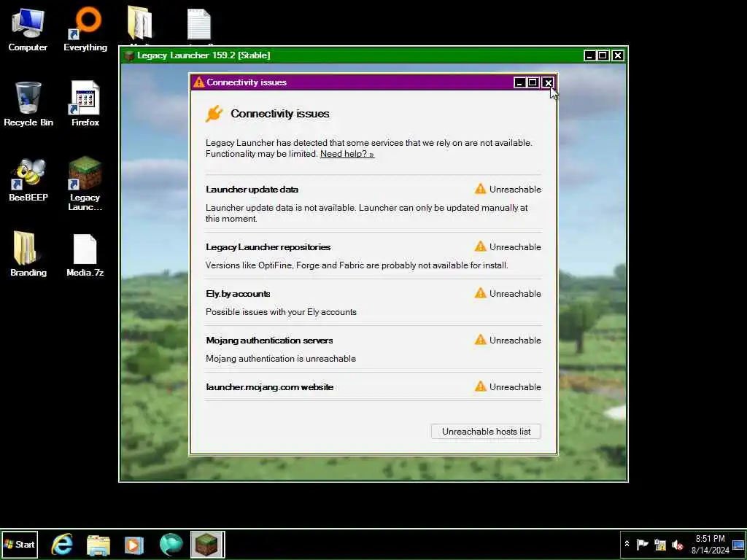
Task: Open the Start menu
Action: coord(20,544)
